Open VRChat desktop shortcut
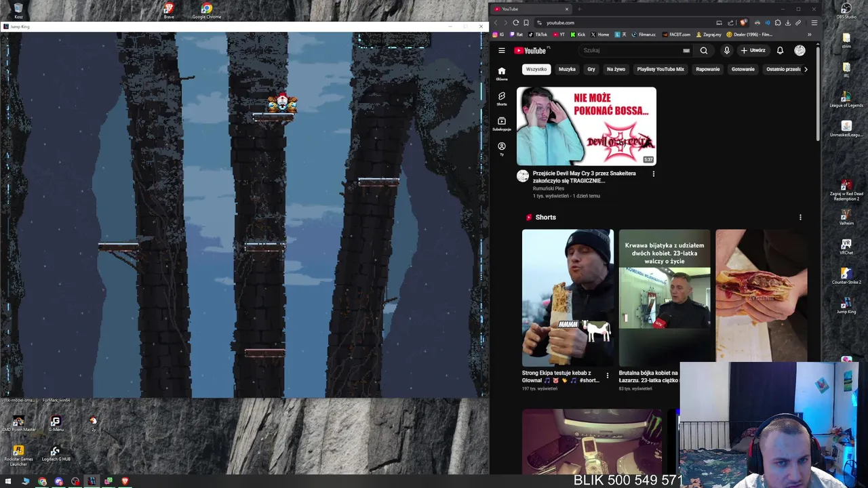This screenshot has height=488, width=868. pos(846,246)
